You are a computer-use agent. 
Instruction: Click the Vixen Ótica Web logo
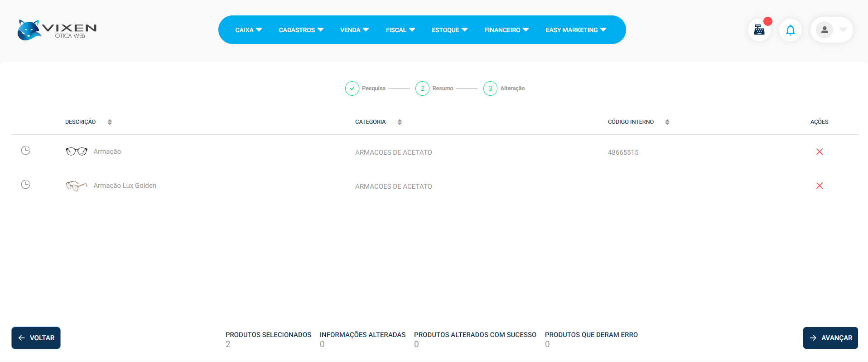pyautogui.click(x=57, y=30)
